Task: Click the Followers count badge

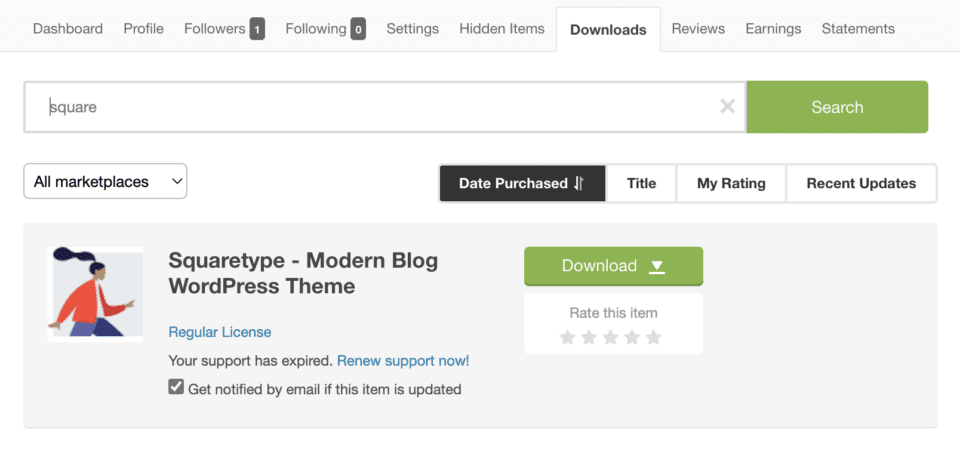Action: (257, 29)
